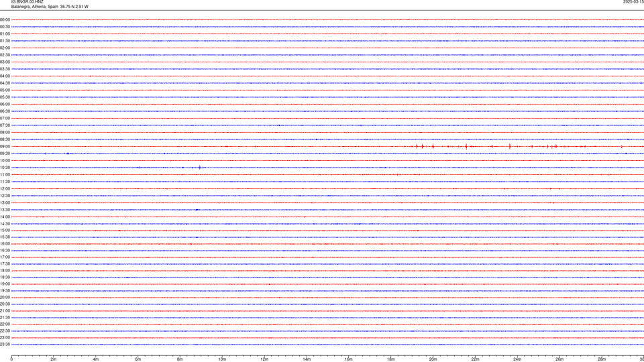The height and width of the screenshot is (362, 644).
Task: Select the 00:30 trace label
Action: click(x=5, y=27)
